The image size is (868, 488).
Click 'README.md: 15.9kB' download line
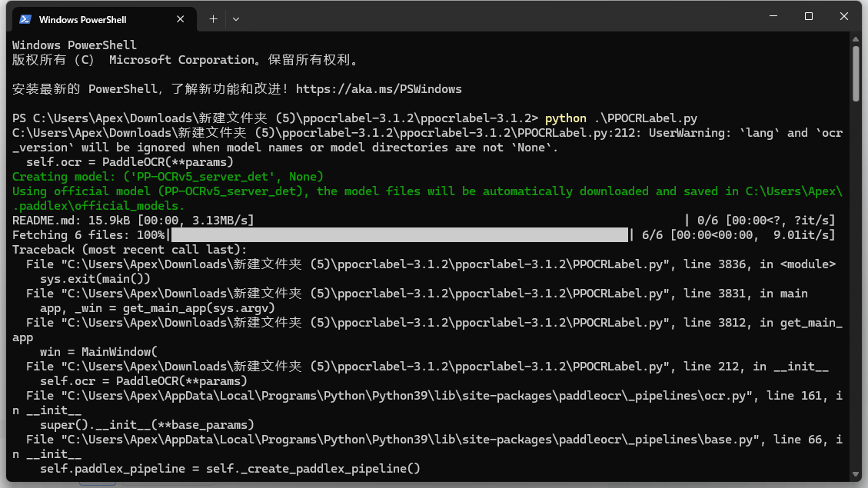pos(133,221)
